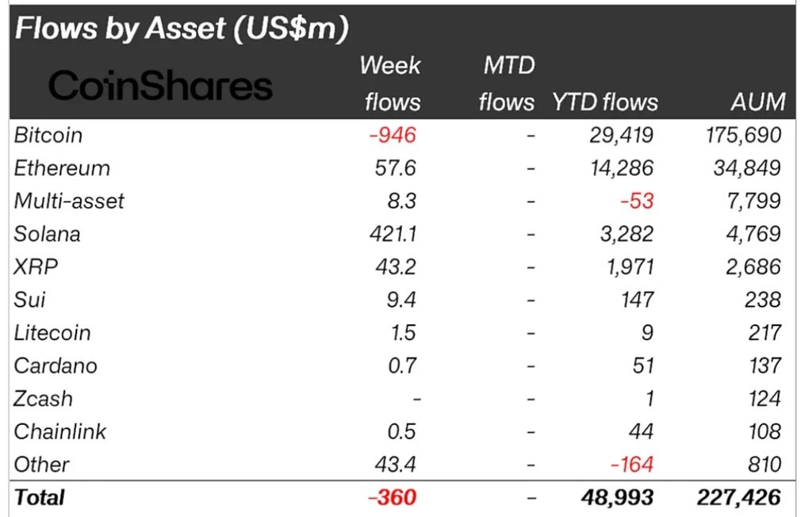
Task: Click the Flows by Asset title
Action: (x=182, y=29)
